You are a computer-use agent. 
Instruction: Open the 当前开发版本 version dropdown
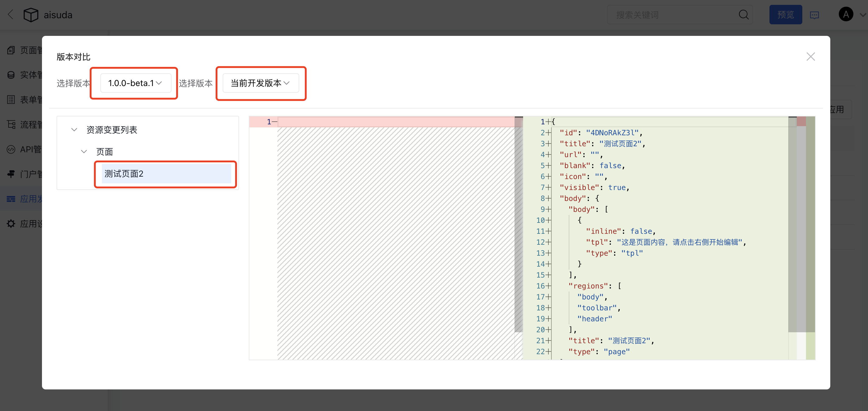pos(260,83)
